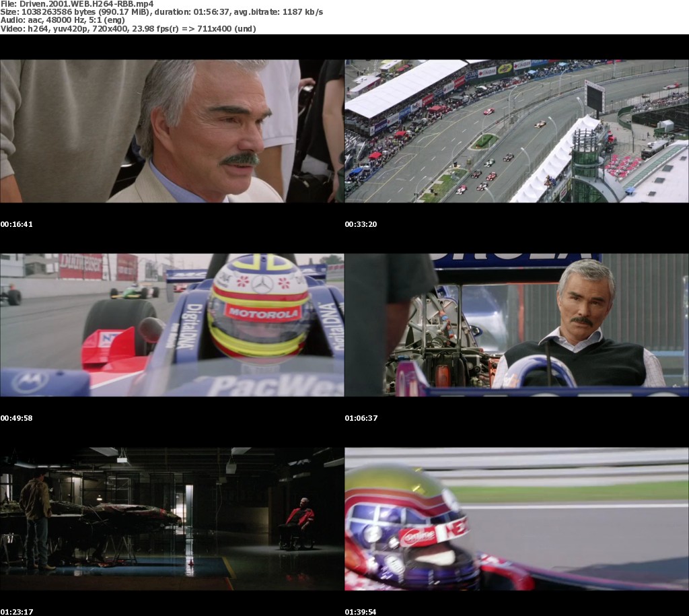Open the aerial racetrack thumbnail at 00:33:20
Screen dimensions: 689x616
[517, 131]
